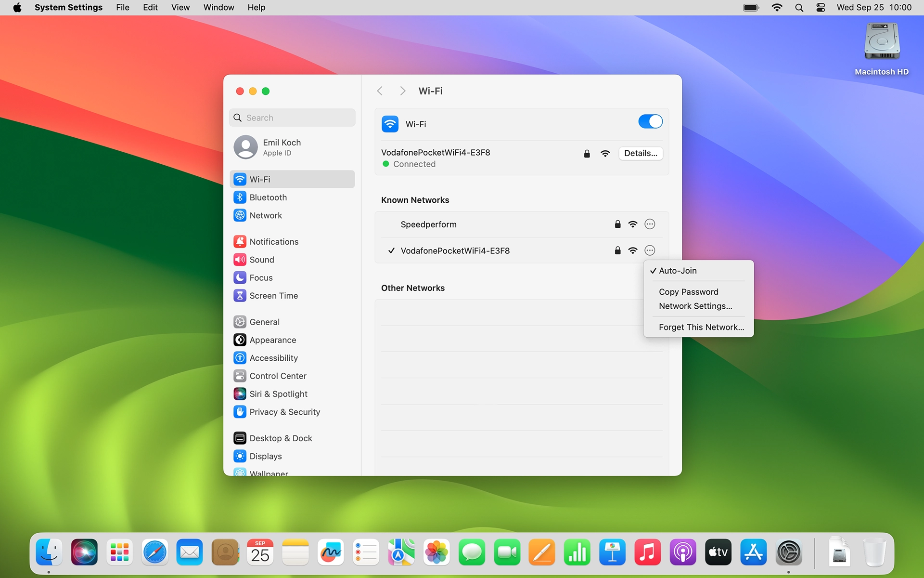The height and width of the screenshot is (578, 924).
Task: Open Control Center icon in menu bar
Action: (821, 8)
